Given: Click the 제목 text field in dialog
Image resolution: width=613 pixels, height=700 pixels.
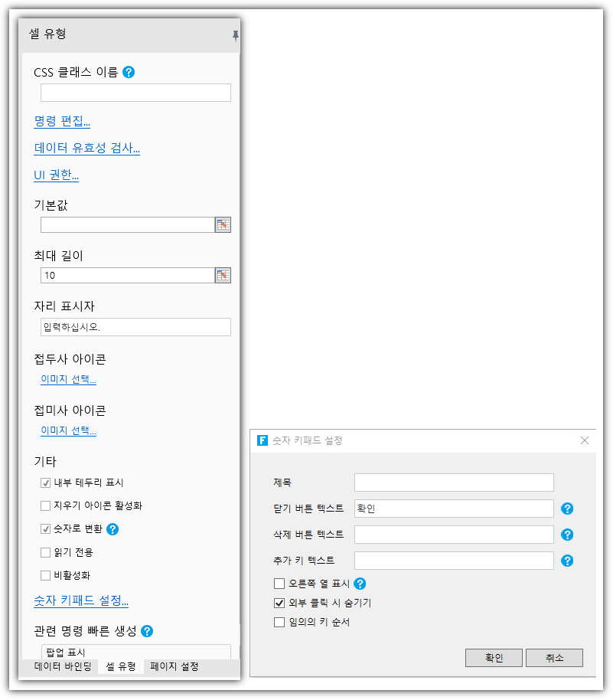Looking at the screenshot, I should tap(454, 482).
